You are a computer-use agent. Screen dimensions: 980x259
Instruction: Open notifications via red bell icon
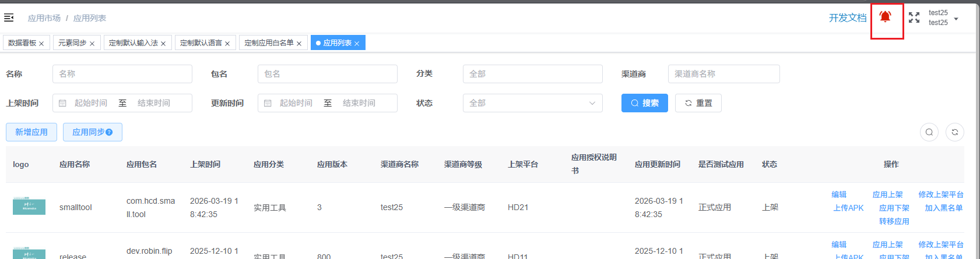click(x=885, y=17)
